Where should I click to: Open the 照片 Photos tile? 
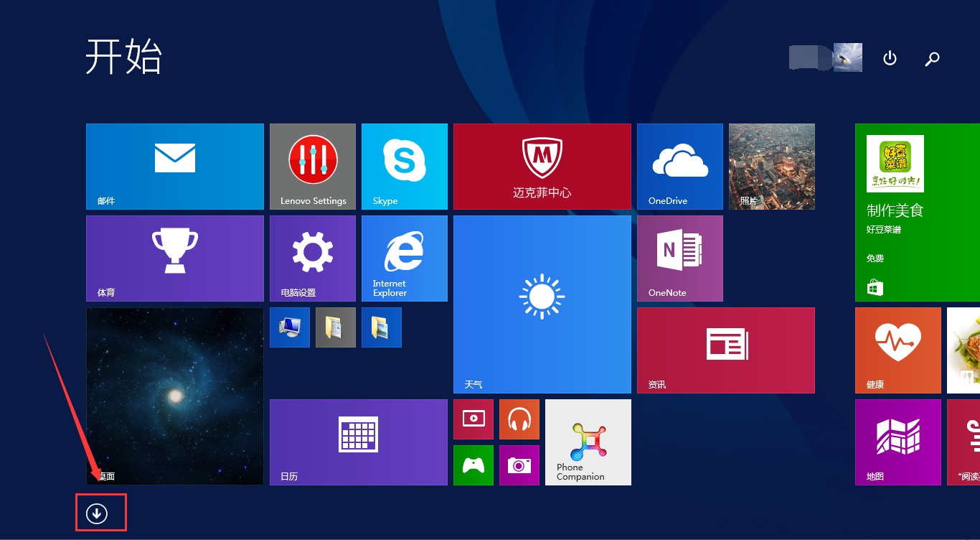pyautogui.click(x=772, y=167)
